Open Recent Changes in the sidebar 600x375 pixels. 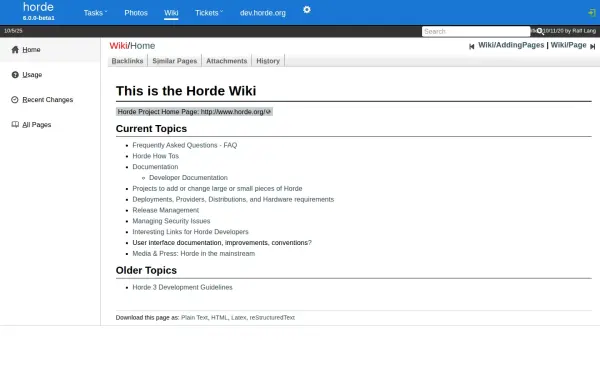(47, 99)
